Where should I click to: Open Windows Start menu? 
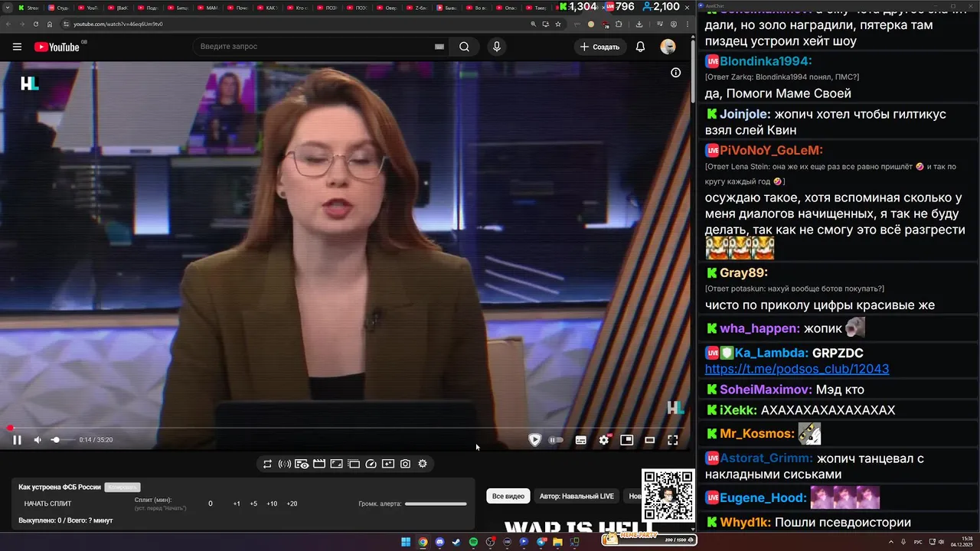[x=406, y=542]
